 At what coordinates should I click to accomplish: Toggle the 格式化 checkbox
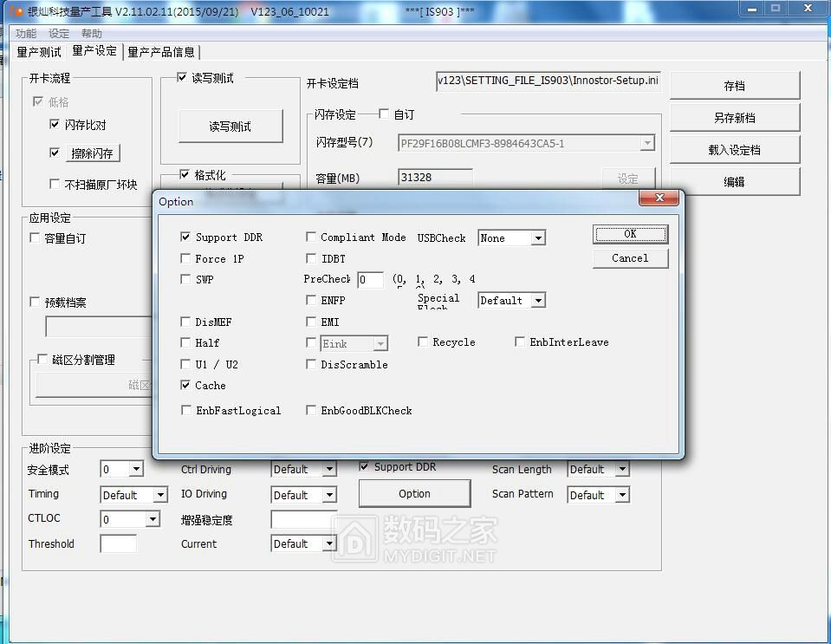(x=185, y=174)
